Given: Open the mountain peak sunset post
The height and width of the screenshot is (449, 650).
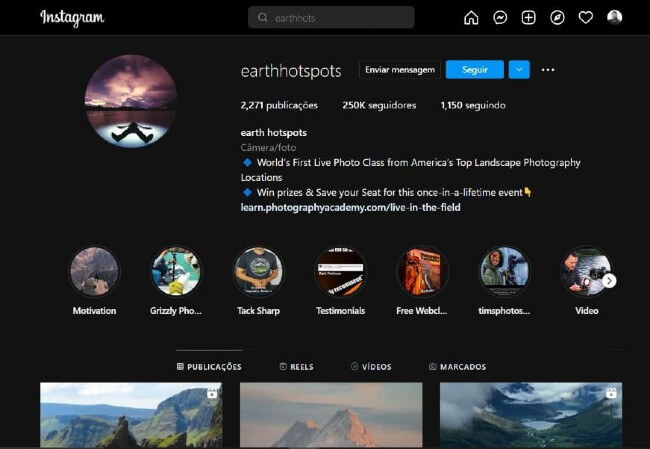Looking at the screenshot, I should pyautogui.click(x=331, y=415).
